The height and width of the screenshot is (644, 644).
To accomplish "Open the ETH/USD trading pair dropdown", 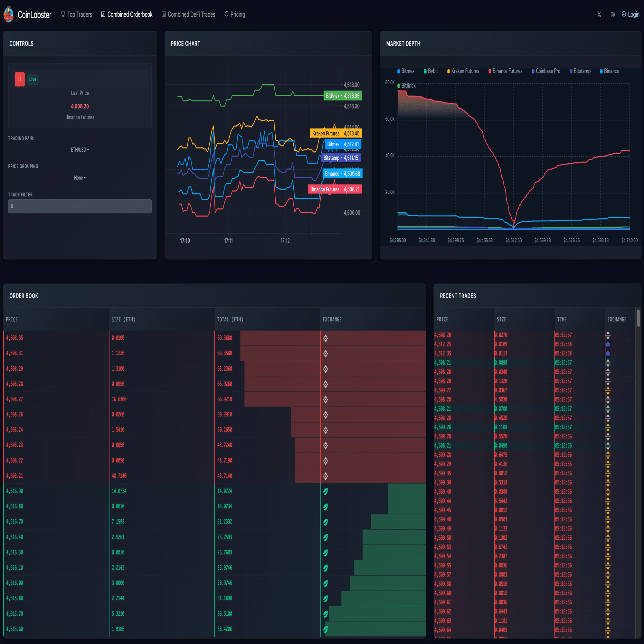I will pos(80,150).
